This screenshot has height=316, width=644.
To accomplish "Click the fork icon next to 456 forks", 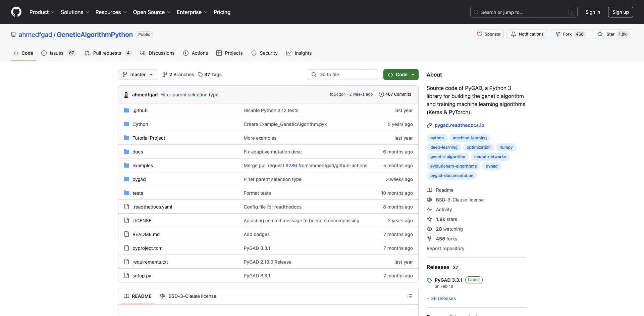I will (x=429, y=239).
